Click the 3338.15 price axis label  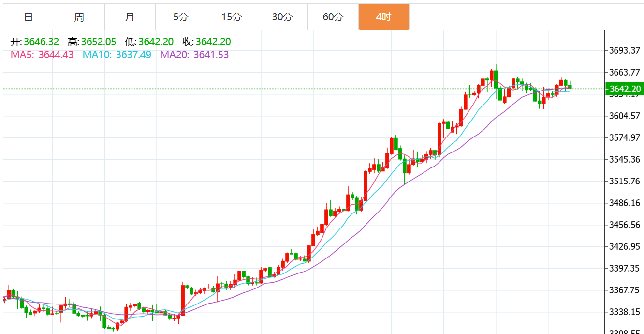point(625,312)
